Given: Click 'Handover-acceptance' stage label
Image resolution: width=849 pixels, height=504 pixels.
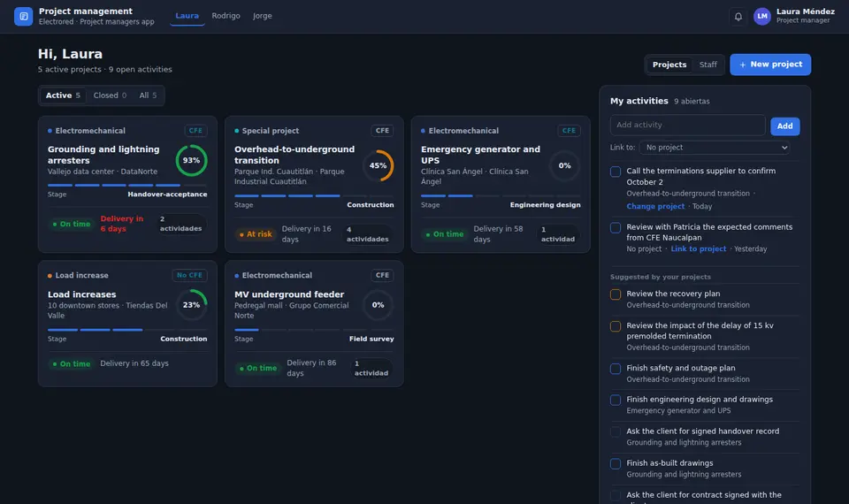Looking at the screenshot, I should click(167, 195).
